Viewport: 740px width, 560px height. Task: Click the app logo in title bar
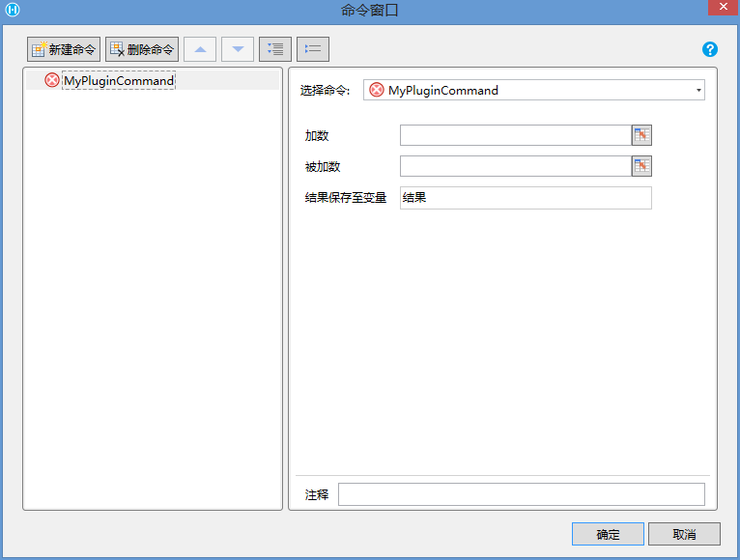pyautogui.click(x=13, y=9)
